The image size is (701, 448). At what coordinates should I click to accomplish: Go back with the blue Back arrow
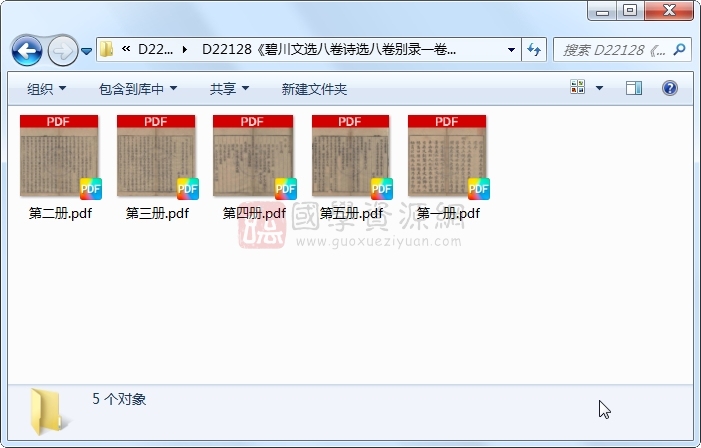[27, 51]
